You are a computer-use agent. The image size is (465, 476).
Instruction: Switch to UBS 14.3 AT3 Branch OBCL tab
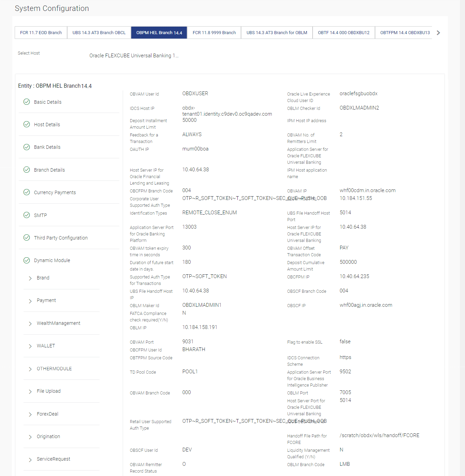99,33
